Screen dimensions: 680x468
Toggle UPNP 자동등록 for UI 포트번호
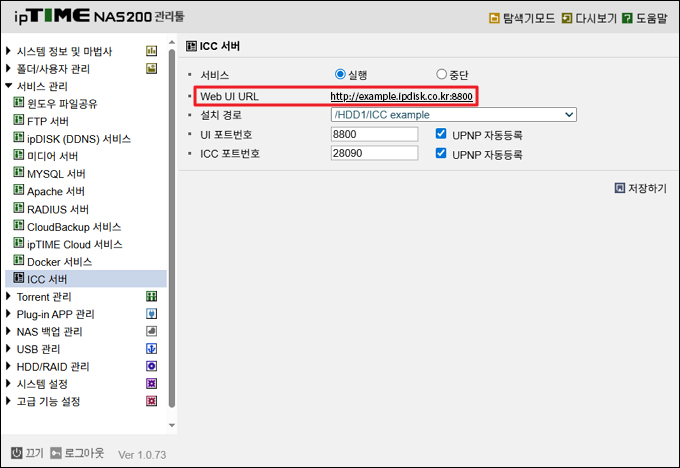[441, 134]
